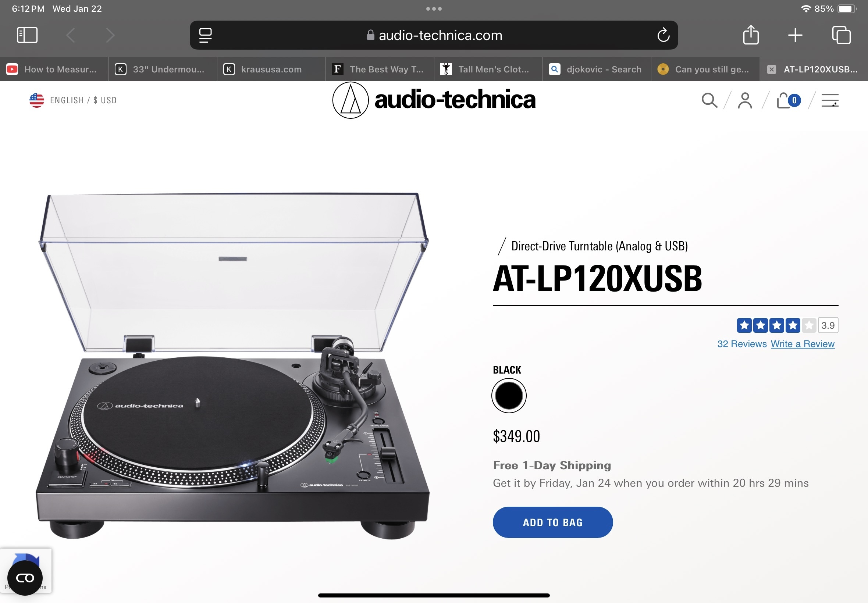Select the Black color swatch
This screenshot has width=868, height=603.
(x=509, y=396)
